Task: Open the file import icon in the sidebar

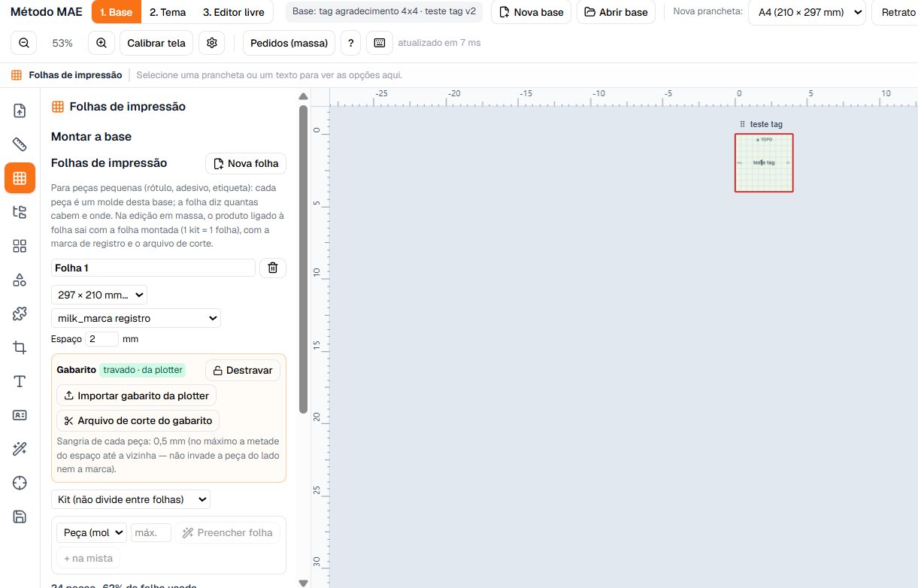Action: point(20,111)
